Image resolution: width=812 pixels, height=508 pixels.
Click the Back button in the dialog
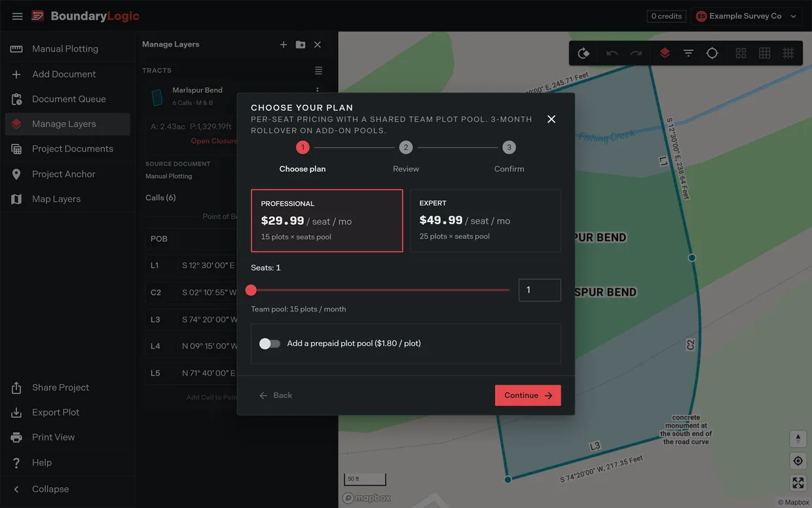click(276, 395)
